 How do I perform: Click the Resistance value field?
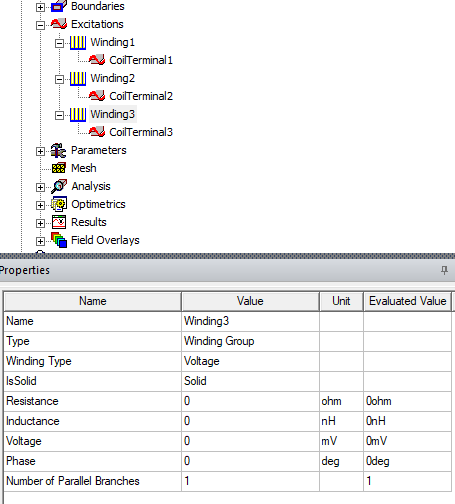coord(250,401)
